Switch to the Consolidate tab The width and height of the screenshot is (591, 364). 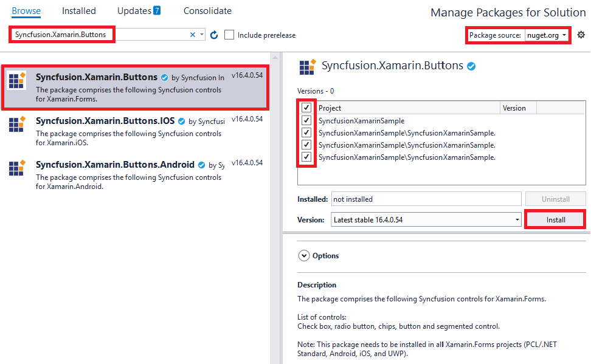coord(207,11)
